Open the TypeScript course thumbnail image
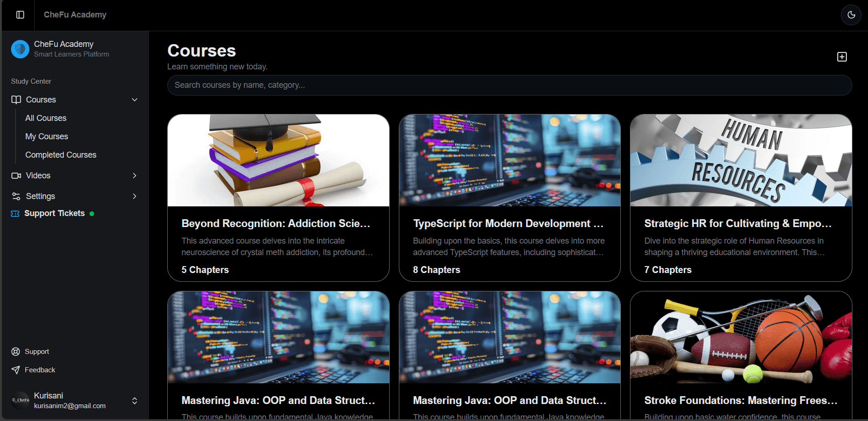This screenshot has width=868, height=421. pos(510,160)
